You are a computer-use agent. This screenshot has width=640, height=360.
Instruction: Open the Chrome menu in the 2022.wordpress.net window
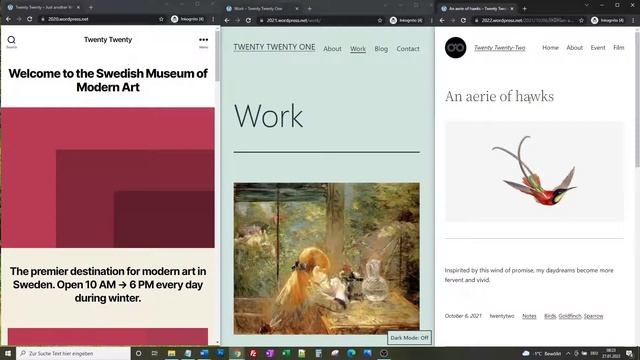point(633,20)
